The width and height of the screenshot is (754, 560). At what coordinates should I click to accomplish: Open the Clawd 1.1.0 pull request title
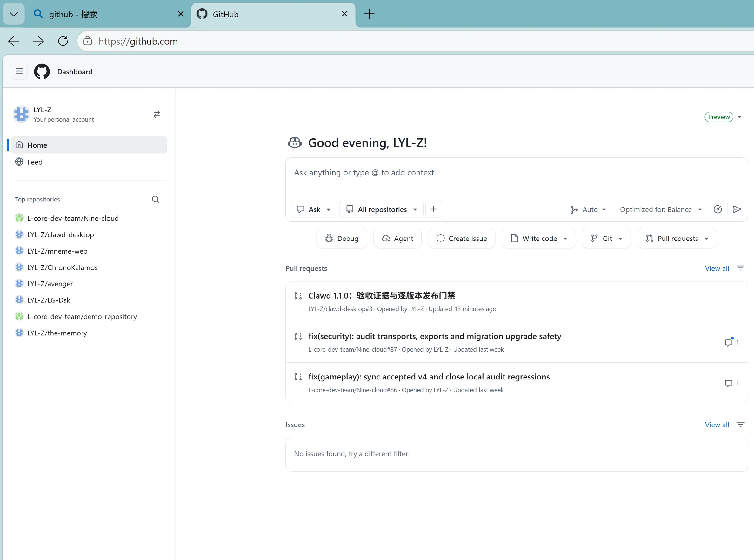click(382, 296)
